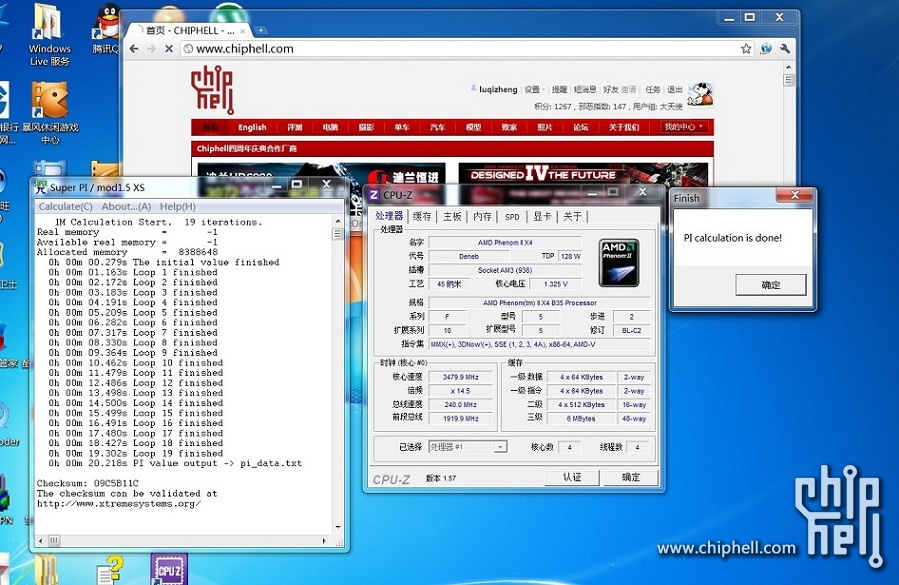Click the browser forward arrow
This screenshot has height=585, width=899.
151,49
